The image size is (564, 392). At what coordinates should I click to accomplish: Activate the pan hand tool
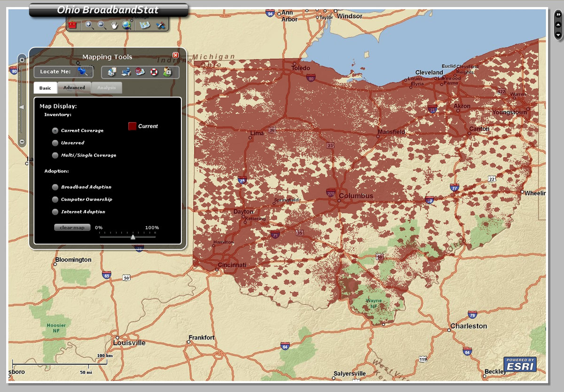[114, 25]
